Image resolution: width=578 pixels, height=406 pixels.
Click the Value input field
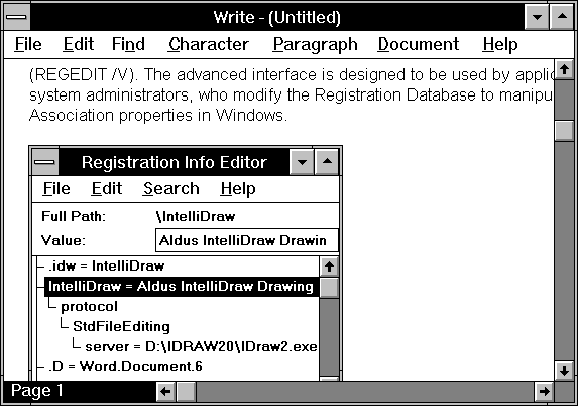tap(247, 240)
